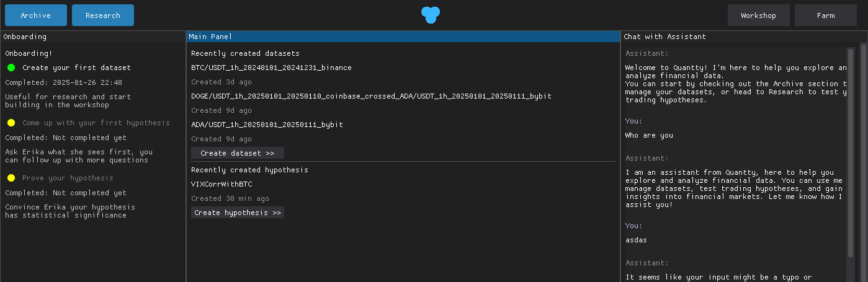This screenshot has width=868, height=282.
Task: Open the DOGE/USDT crossed ADA/USDT dataset
Action: click(371, 96)
